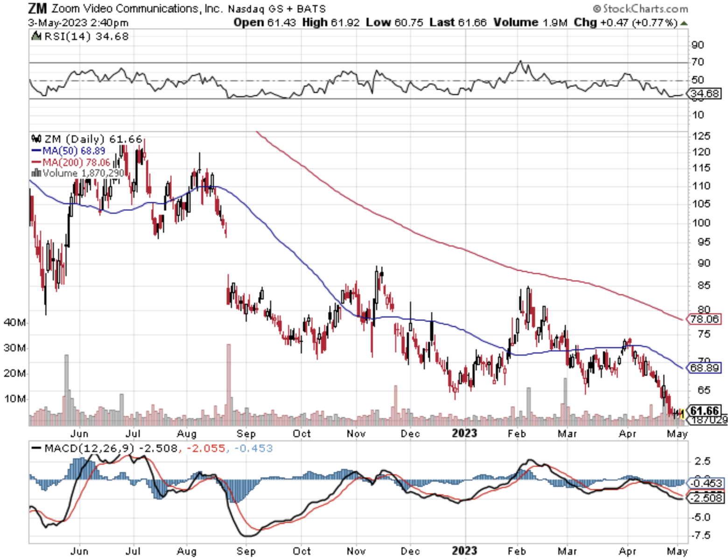
Task: Click the Oct label under the MACD panel
Action: [x=301, y=551]
